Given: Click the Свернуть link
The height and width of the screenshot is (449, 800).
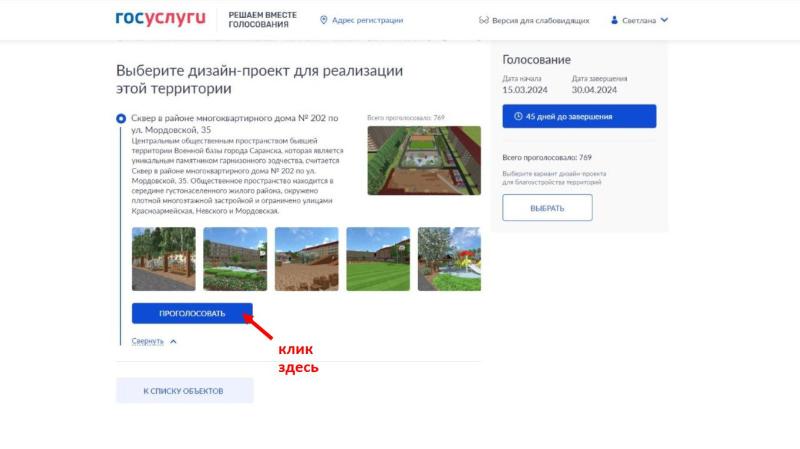Looking at the screenshot, I should click(x=147, y=341).
